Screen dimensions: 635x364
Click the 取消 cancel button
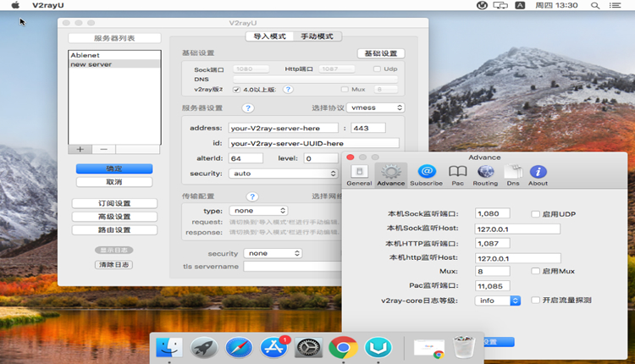coord(114,182)
